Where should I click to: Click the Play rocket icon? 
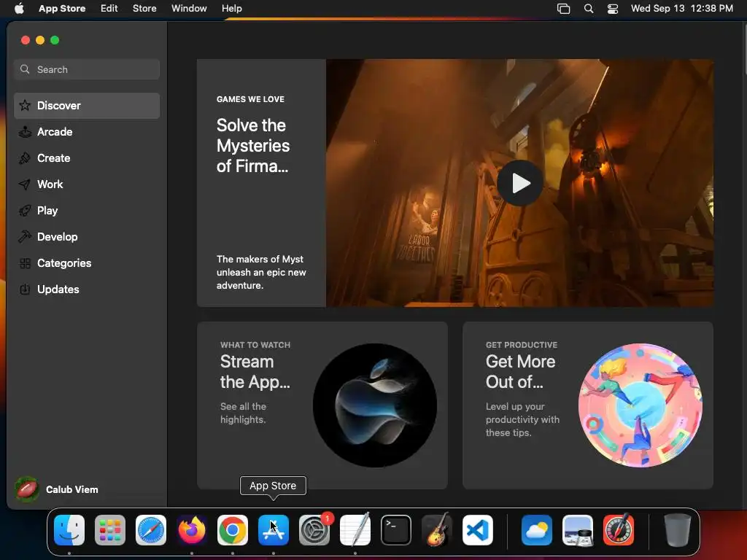(25, 211)
